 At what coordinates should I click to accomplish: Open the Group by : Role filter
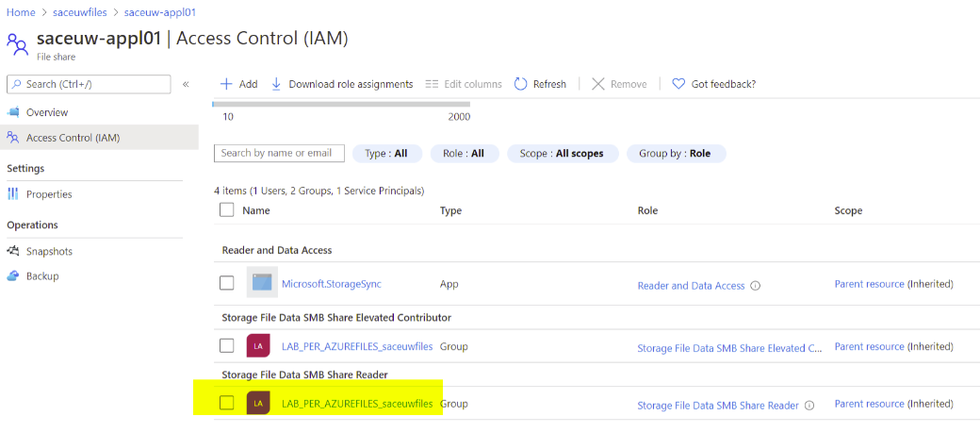click(677, 154)
